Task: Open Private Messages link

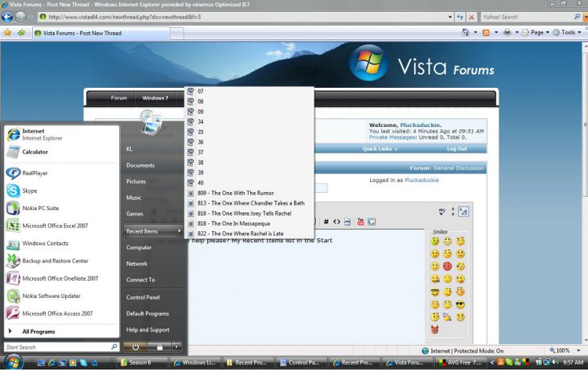Action: (392, 137)
